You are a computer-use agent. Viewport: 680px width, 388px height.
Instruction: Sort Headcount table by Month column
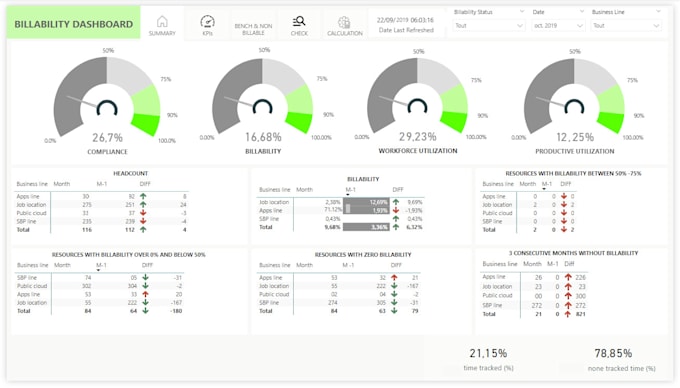[x=62, y=184]
